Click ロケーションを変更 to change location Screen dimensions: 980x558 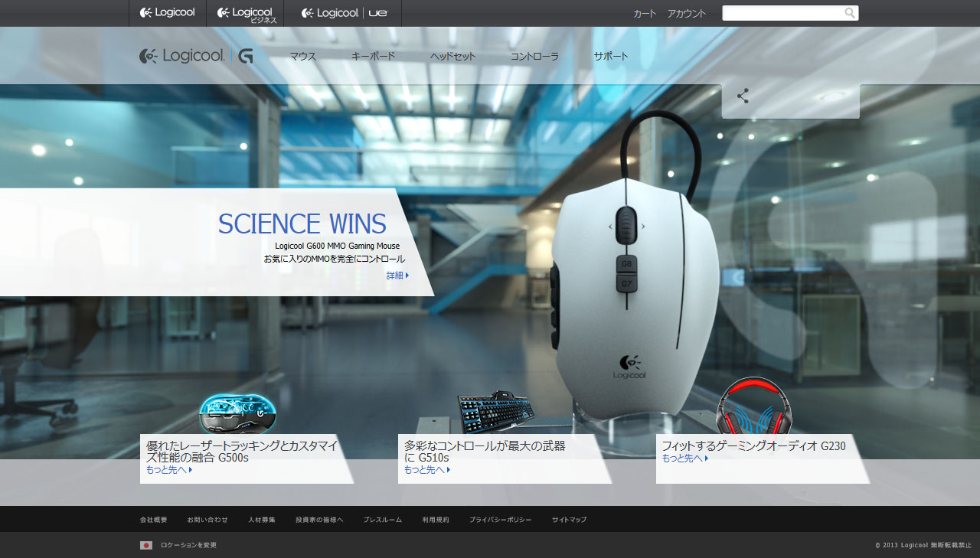(x=188, y=545)
